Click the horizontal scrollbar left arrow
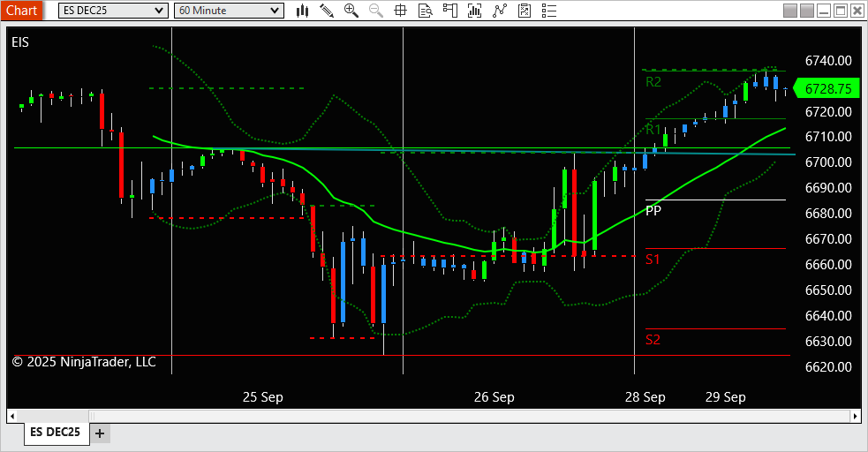868x452 pixels. coord(12,416)
